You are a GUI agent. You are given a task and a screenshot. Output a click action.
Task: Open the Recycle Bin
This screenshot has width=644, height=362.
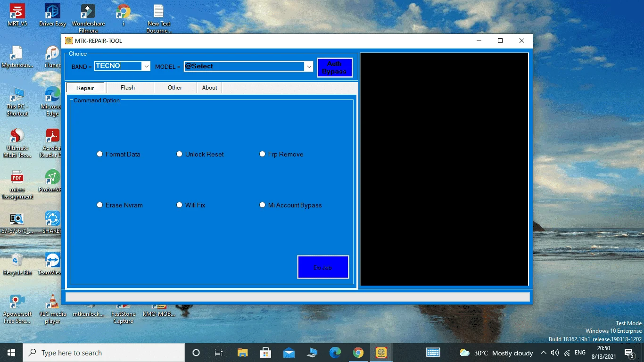click(x=17, y=264)
